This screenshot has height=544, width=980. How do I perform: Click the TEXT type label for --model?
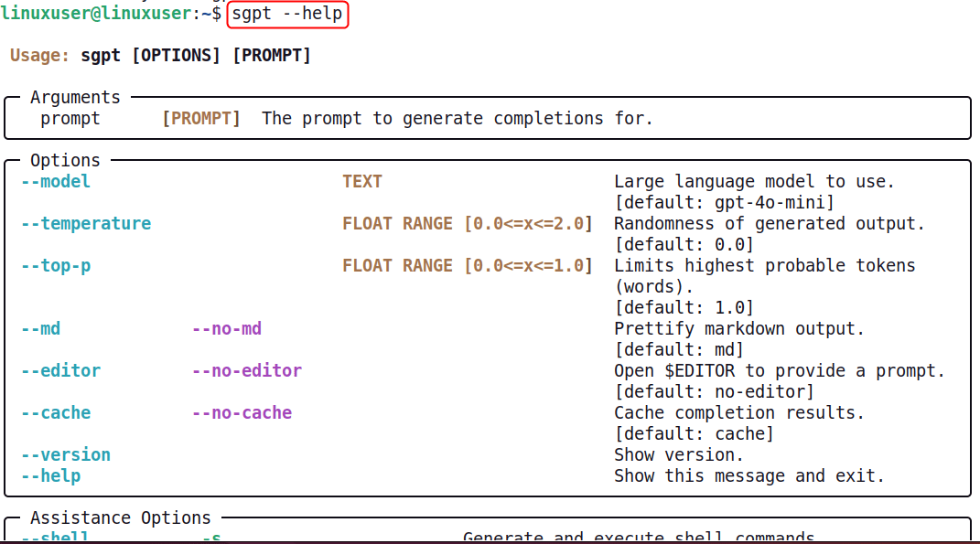pos(362,181)
